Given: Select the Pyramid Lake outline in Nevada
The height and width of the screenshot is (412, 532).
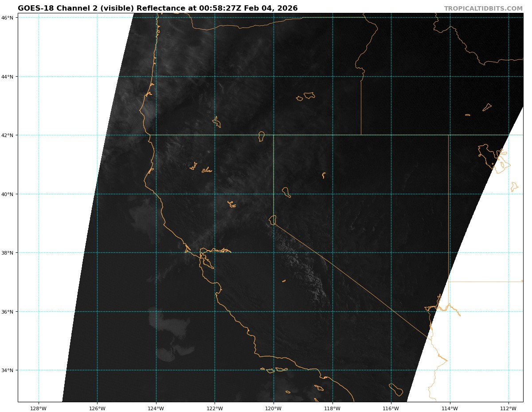Looking at the screenshot, I should (286, 192).
